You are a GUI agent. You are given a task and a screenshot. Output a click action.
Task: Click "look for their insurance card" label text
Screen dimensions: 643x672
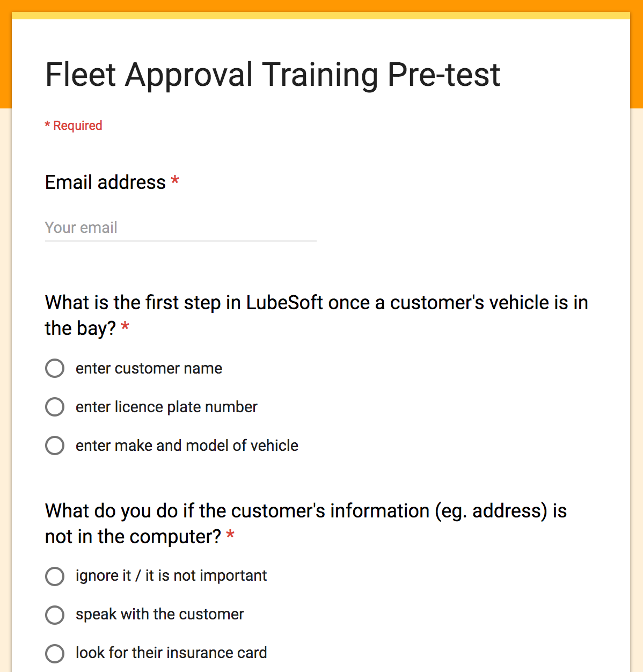[171, 653]
